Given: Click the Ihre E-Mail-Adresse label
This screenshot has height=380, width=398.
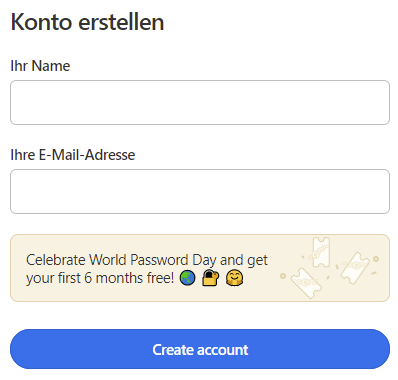Looking at the screenshot, I should 73,155.
